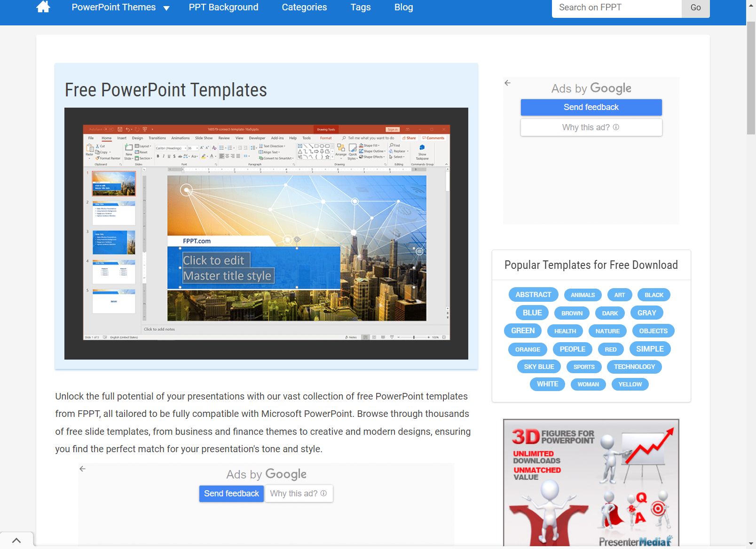Screen dimensions: 756x549
Task: Click the back arrow in the bottom ad
Action: (83, 469)
